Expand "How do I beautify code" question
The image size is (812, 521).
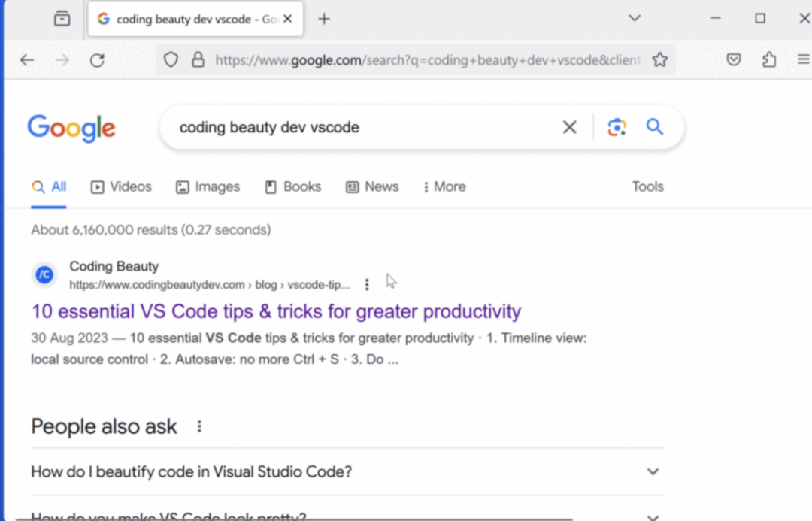point(653,472)
